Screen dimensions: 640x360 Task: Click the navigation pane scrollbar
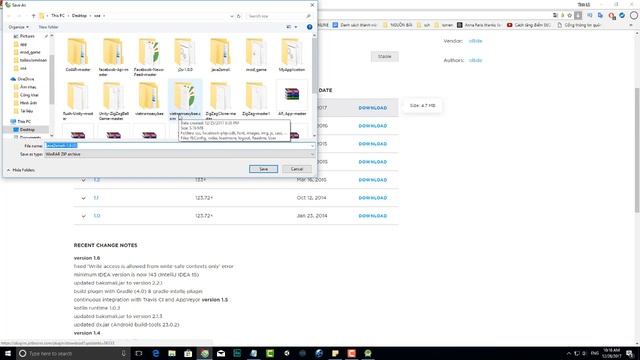pyautogui.click(x=52, y=80)
